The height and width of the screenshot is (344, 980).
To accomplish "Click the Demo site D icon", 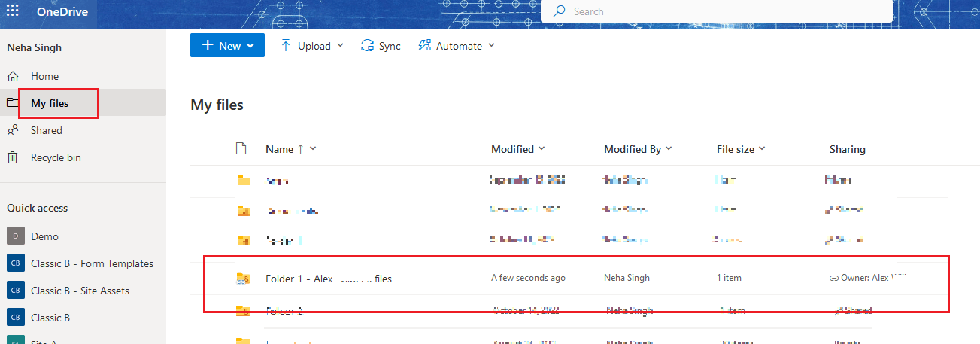I will (15, 236).
